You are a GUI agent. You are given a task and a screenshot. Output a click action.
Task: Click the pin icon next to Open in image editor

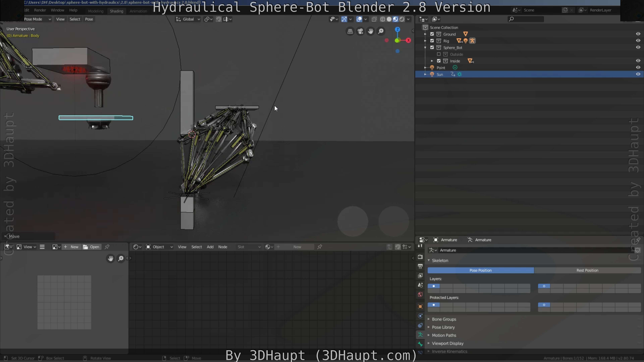107,247
